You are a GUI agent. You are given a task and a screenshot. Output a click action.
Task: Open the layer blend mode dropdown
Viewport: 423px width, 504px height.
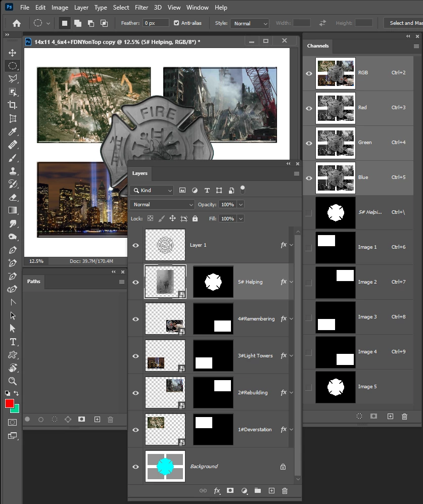click(x=162, y=204)
